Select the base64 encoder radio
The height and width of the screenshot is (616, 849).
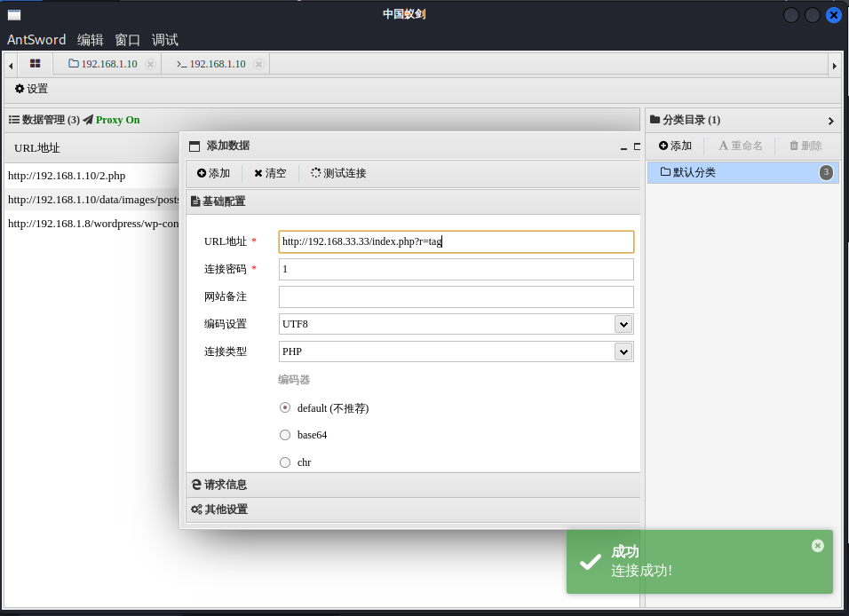click(285, 435)
